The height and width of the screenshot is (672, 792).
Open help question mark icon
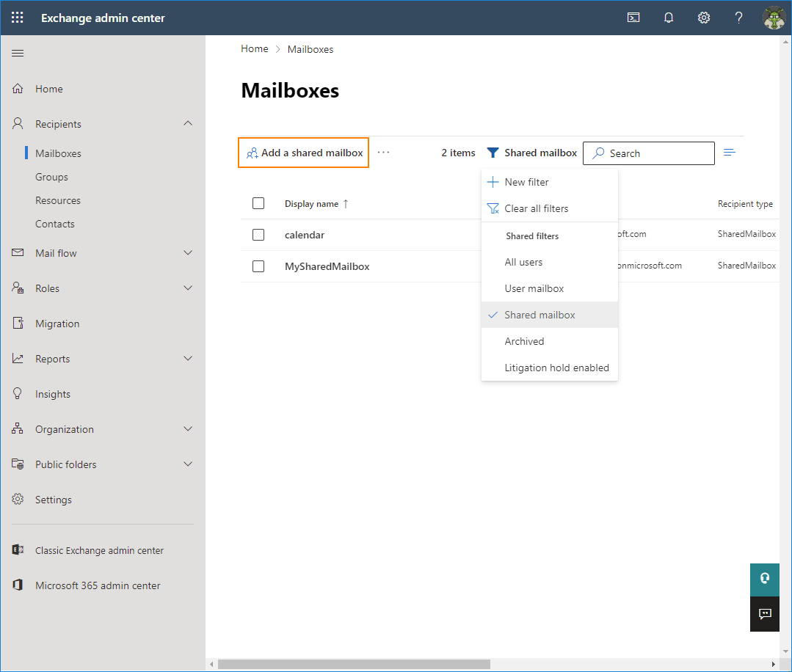coord(738,18)
